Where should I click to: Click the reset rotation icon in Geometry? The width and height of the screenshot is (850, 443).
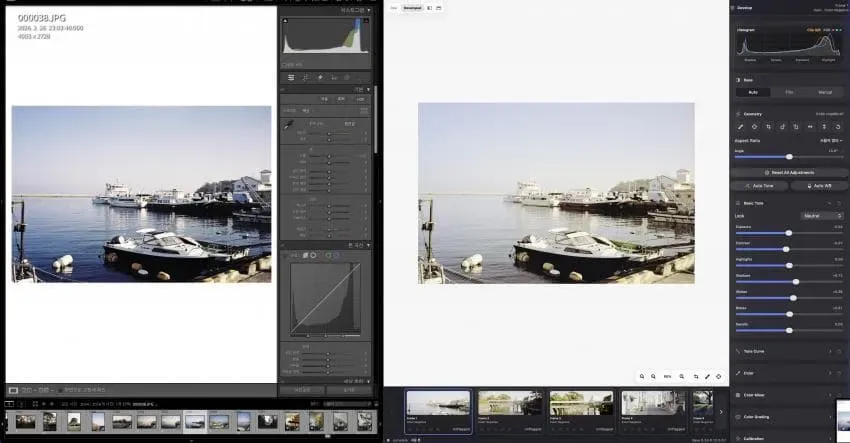coord(838,127)
